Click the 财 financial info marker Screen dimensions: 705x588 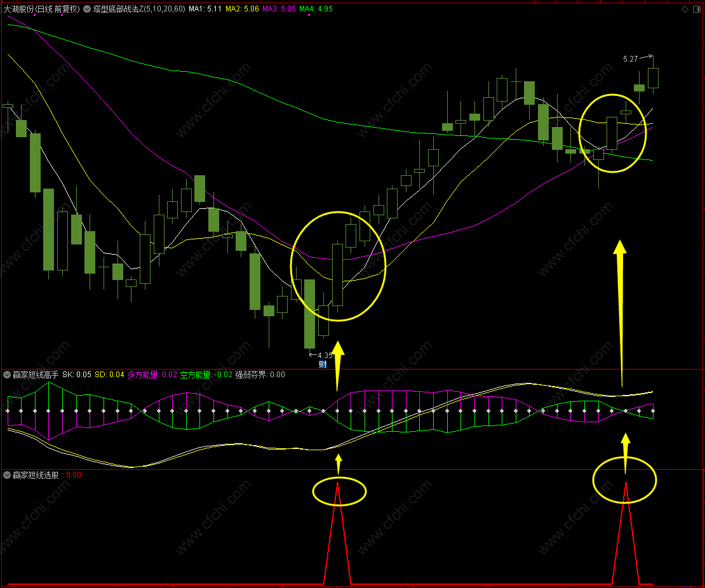323,364
